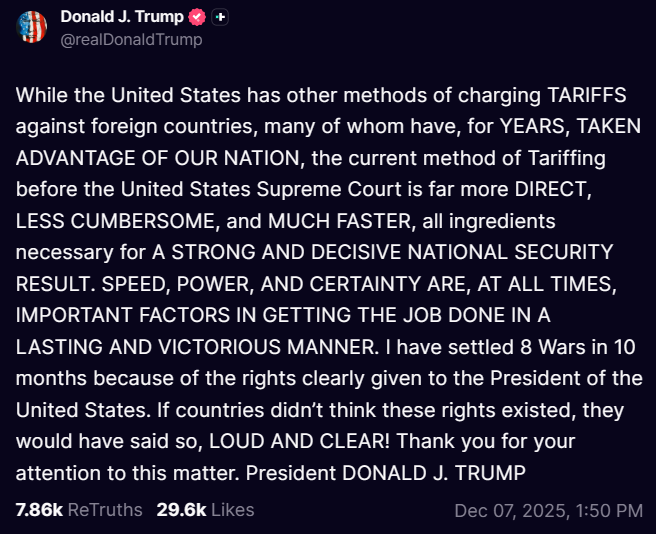Open the American flag profile avatar

coord(33,27)
